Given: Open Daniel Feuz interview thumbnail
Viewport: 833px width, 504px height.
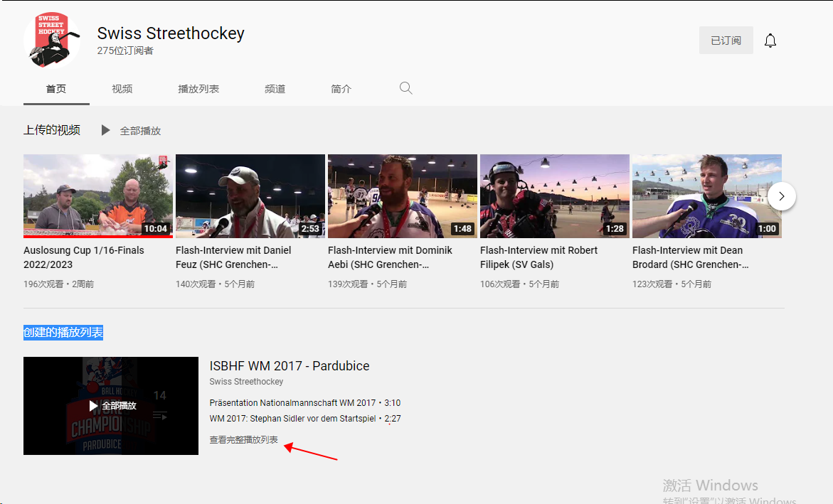Looking at the screenshot, I should [x=250, y=196].
